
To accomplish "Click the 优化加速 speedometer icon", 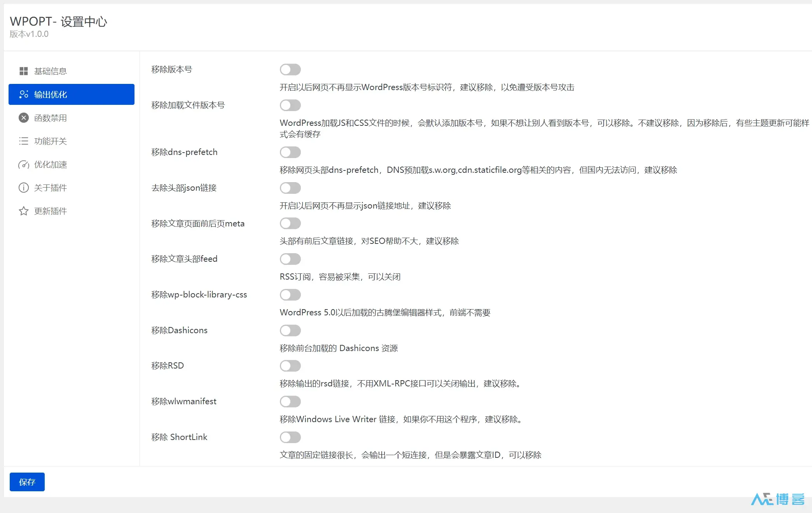I will 24,164.
